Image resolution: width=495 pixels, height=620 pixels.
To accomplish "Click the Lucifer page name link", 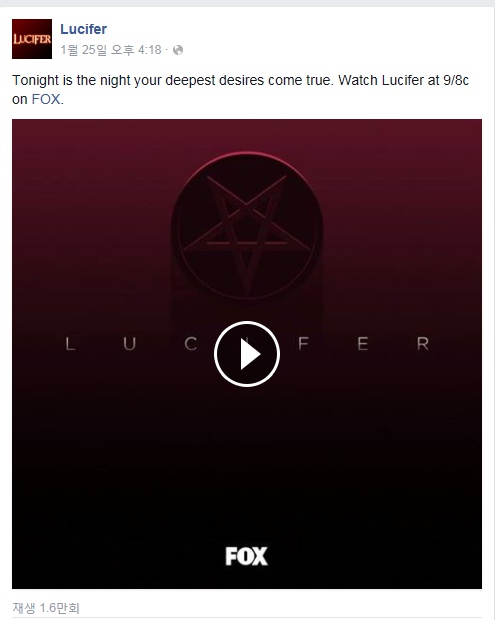I will pos(83,29).
